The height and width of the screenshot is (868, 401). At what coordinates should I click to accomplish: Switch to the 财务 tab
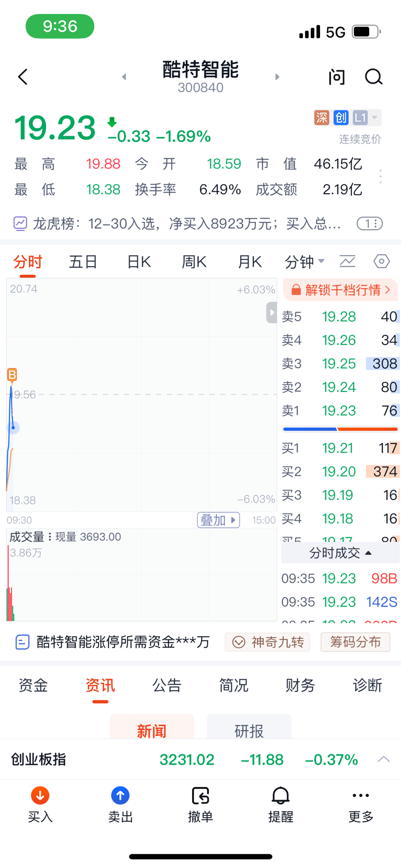pyautogui.click(x=301, y=685)
